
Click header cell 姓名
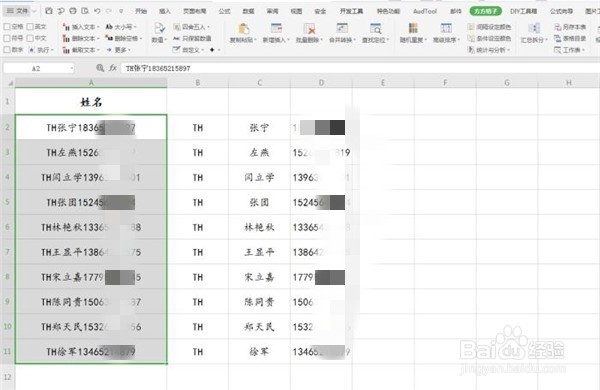[x=91, y=102]
